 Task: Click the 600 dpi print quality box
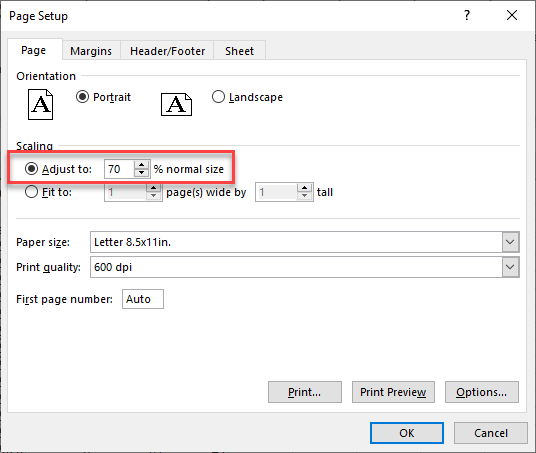click(296, 267)
